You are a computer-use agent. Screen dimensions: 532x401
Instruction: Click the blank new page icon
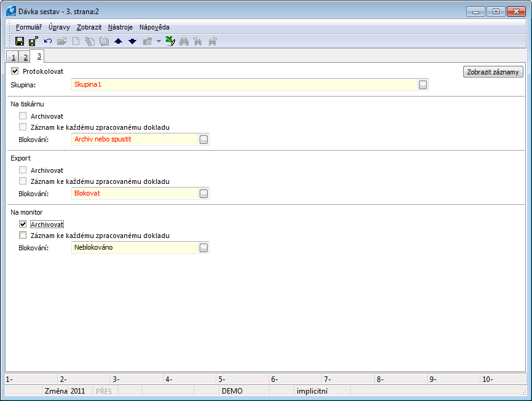(x=76, y=41)
